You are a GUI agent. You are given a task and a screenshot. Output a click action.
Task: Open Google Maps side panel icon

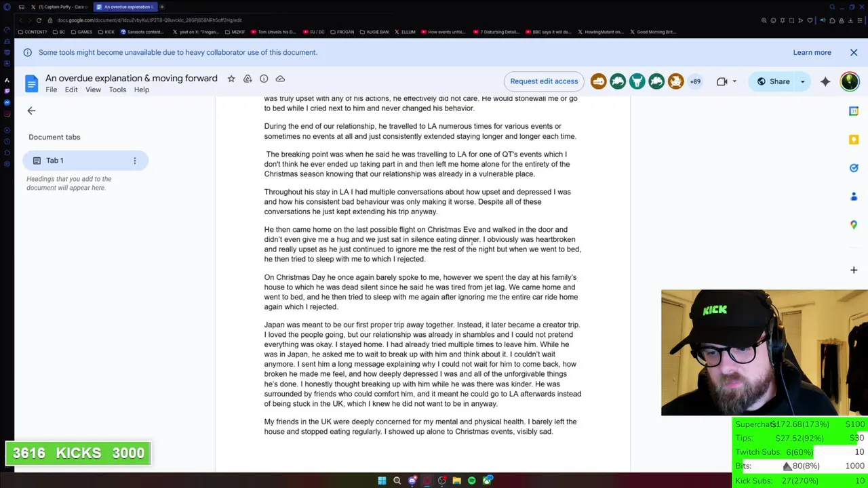(854, 224)
